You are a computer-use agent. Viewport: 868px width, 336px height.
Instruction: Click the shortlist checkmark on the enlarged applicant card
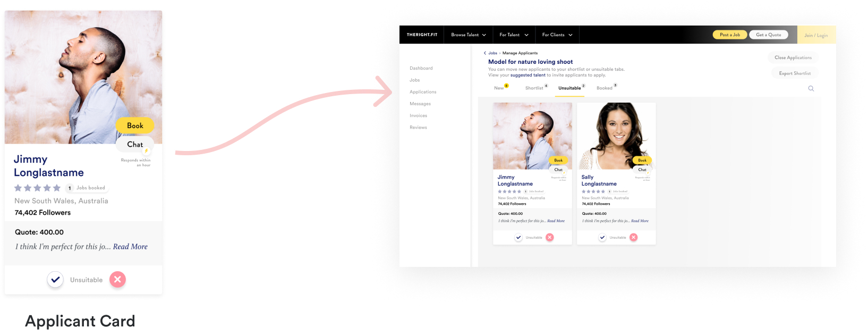(x=55, y=280)
